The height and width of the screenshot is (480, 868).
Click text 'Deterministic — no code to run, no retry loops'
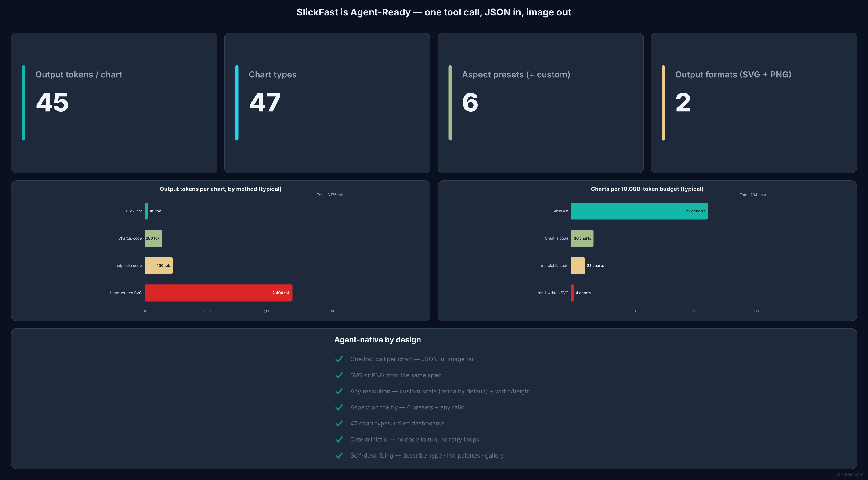(x=415, y=440)
